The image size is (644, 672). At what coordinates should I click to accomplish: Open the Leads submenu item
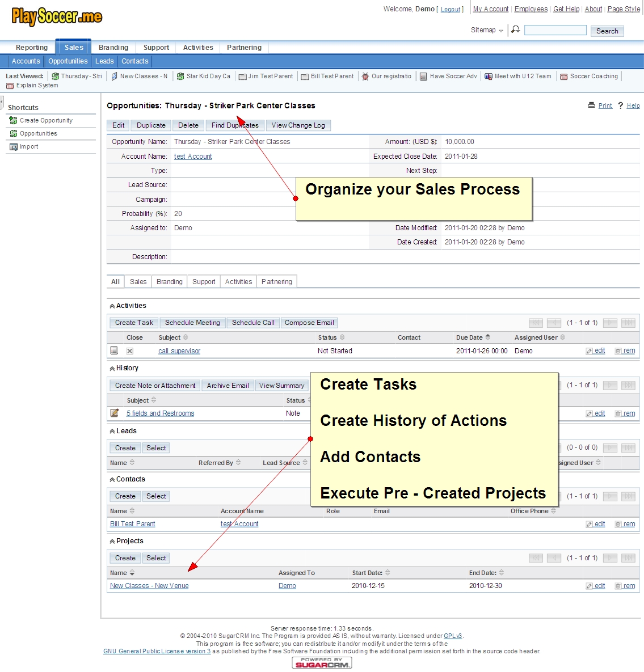pos(104,61)
